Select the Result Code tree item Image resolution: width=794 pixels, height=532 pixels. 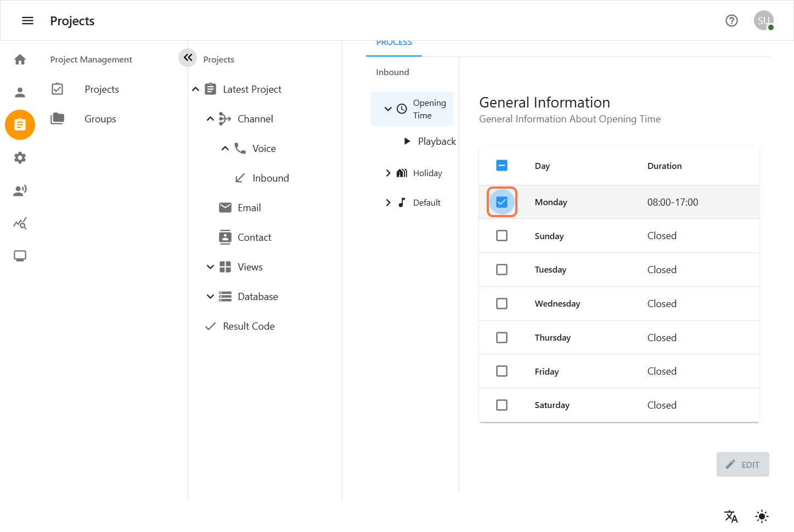click(x=249, y=326)
